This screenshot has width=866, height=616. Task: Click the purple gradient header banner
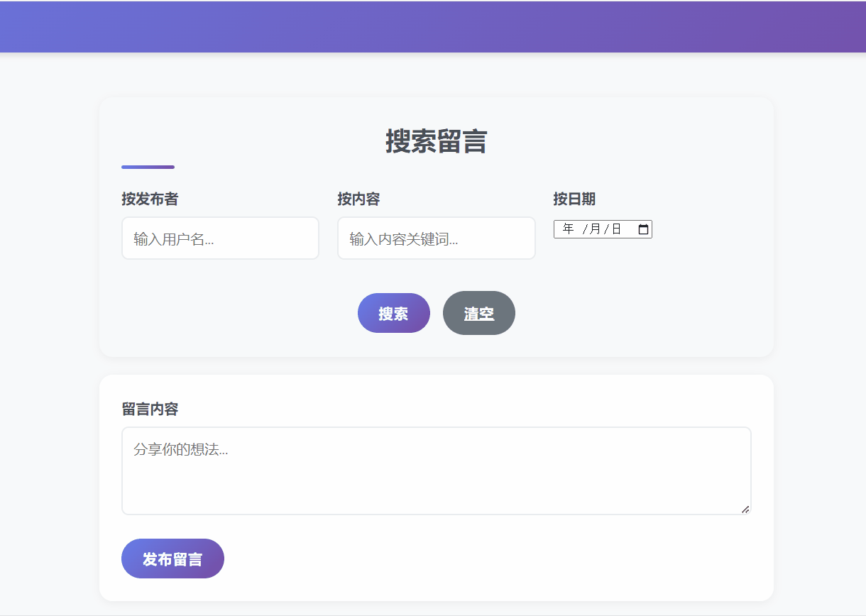(x=433, y=26)
